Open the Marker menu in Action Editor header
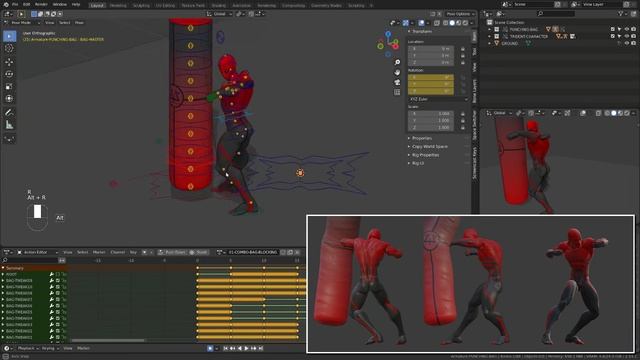Image resolution: width=640 pixels, height=360 pixels. pyautogui.click(x=99, y=252)
